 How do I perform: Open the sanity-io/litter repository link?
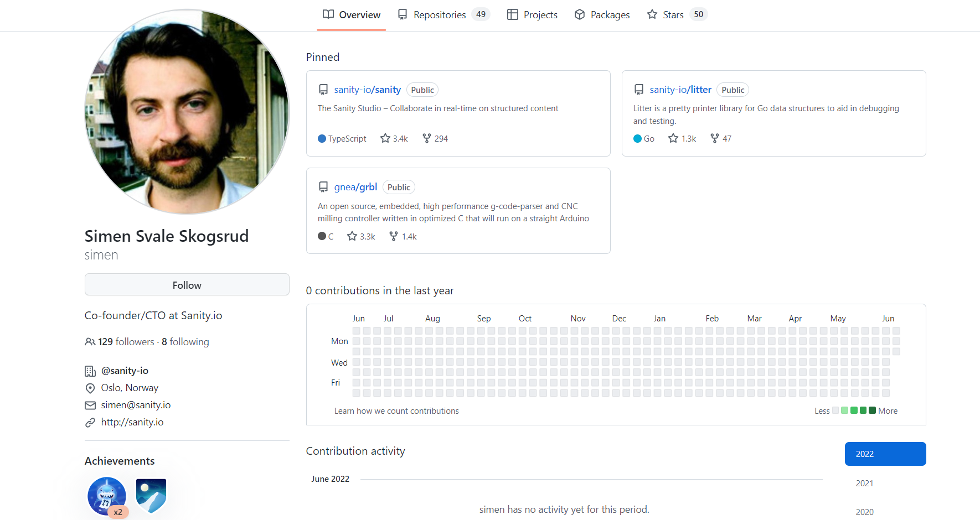pyautogui.click(x=680, y=90)
